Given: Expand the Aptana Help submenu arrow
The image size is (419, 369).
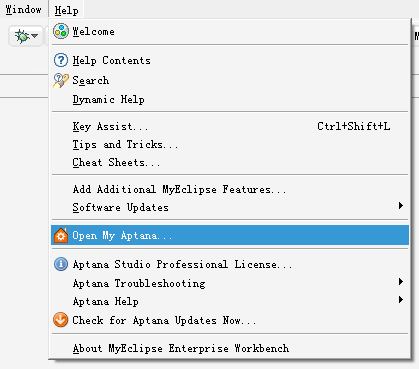Looking at the screenshot, I should click(x=401, y=300).
